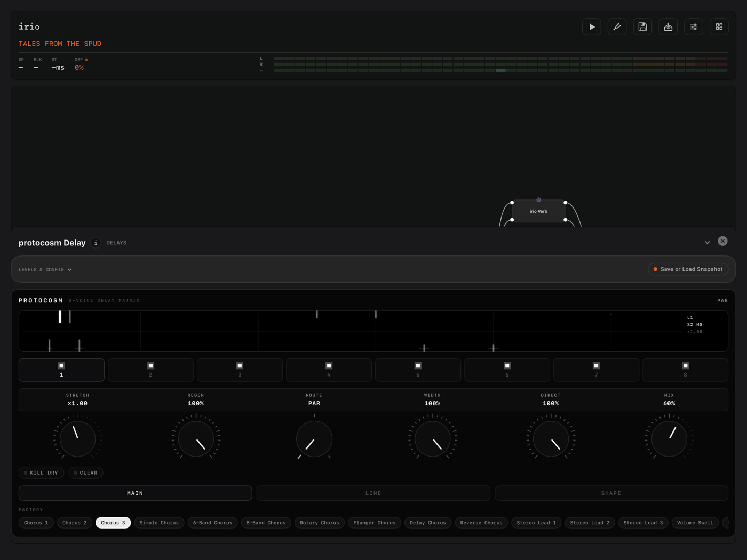This screenshot has height=560, width=747.
Task: Open the tuner fork icon
Action: [x=617, y=27]
